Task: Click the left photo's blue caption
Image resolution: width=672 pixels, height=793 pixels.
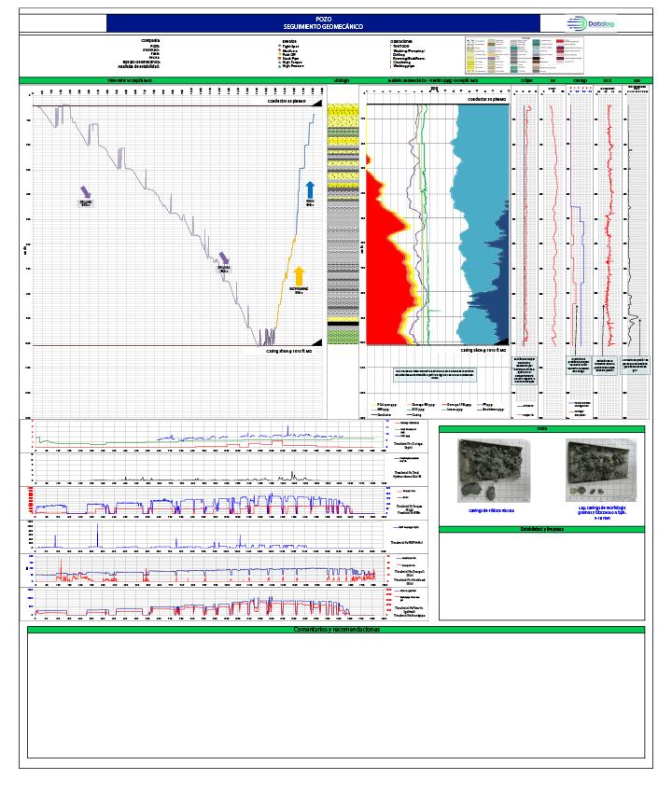Action: [x=491, y=510]
